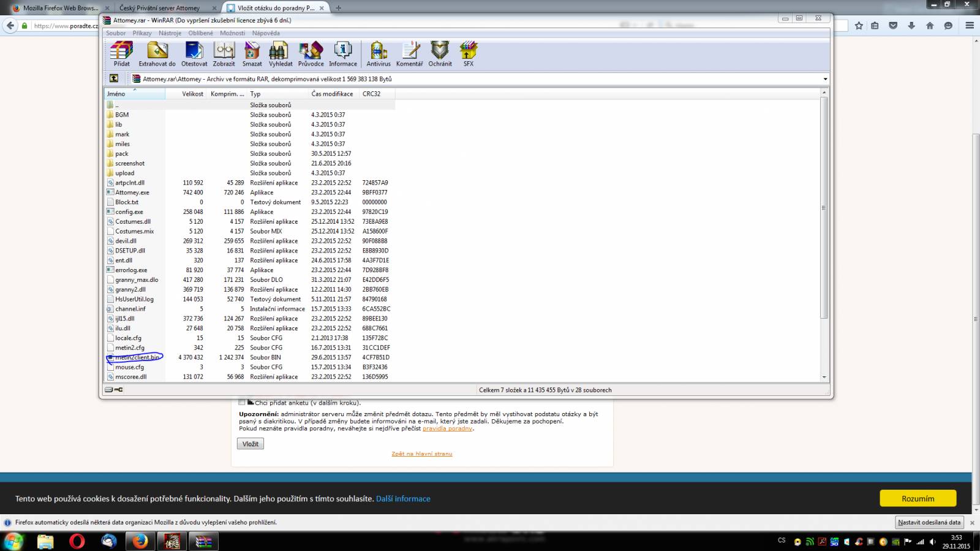Click the WinRAR taskbar icon
This screenshot has height=551, width=980.
(x=203, y=541)
